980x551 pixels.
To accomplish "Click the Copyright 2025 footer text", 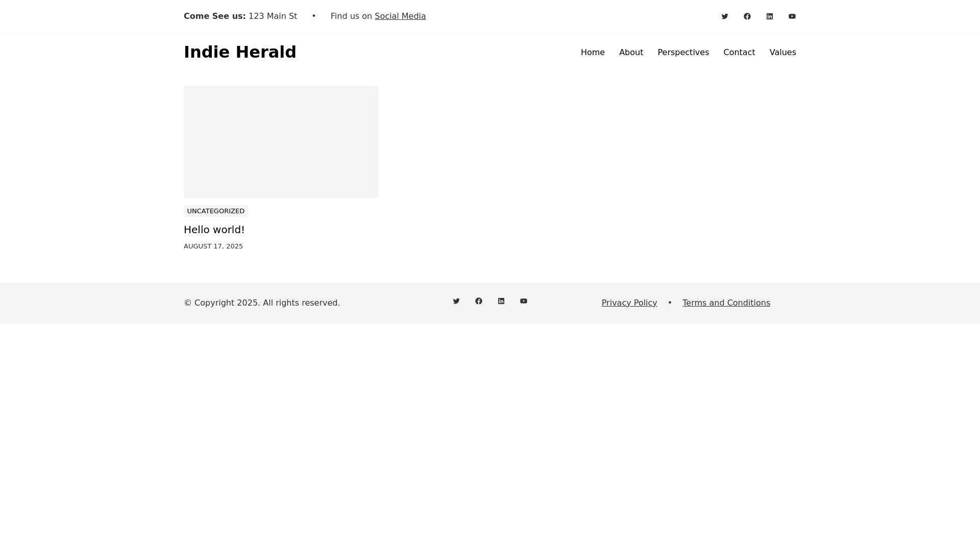I will click(262, 303).
